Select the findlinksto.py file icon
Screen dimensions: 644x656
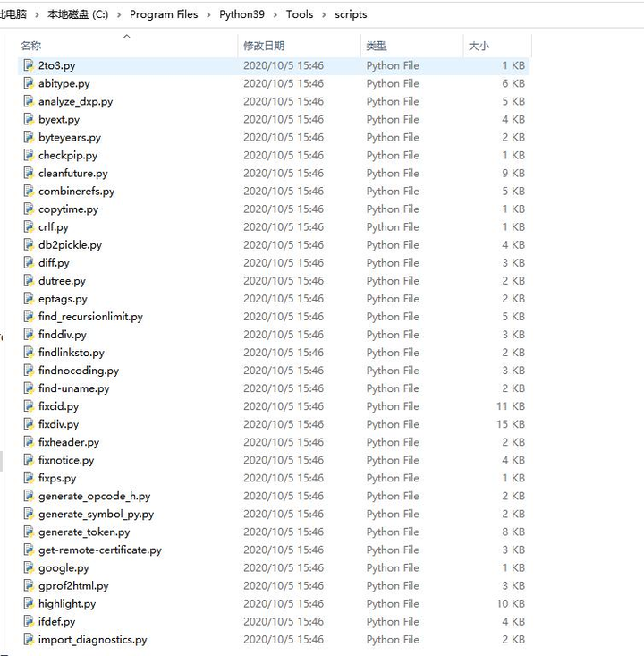29,353
